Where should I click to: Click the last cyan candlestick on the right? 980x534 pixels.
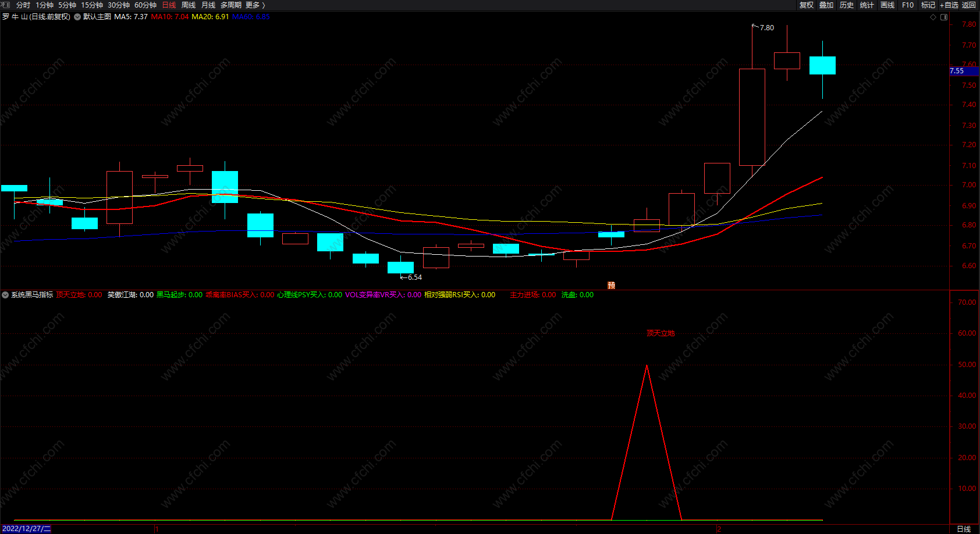822,65
